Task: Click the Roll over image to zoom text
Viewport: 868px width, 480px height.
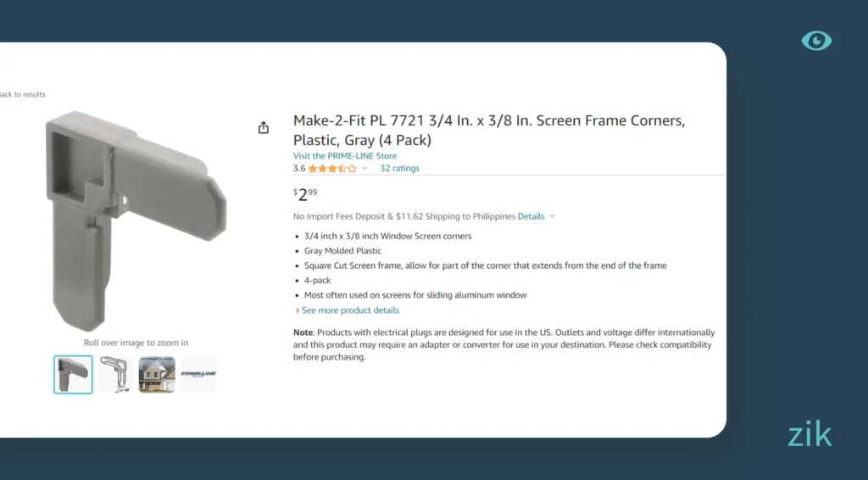Action: pyautogui.click(x=136, y=343)
